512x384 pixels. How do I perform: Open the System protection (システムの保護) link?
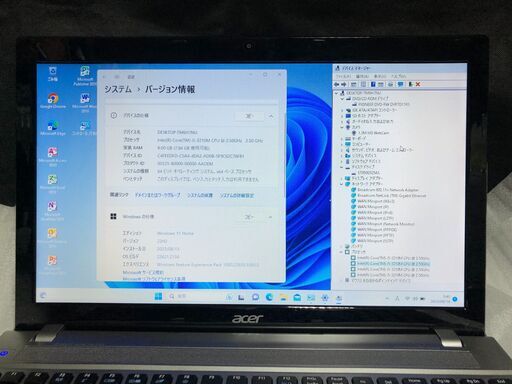pos(200,195)
